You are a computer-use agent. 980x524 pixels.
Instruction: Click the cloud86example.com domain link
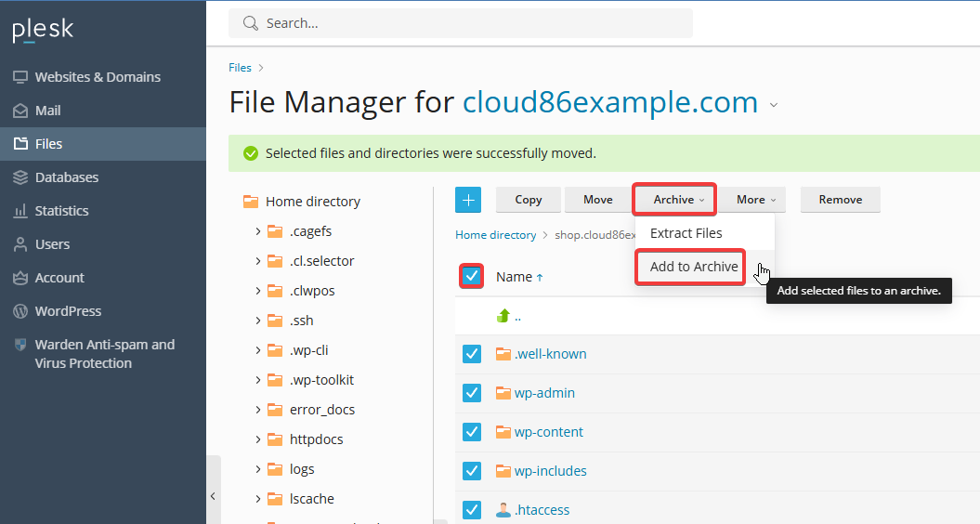click(610, 102)
